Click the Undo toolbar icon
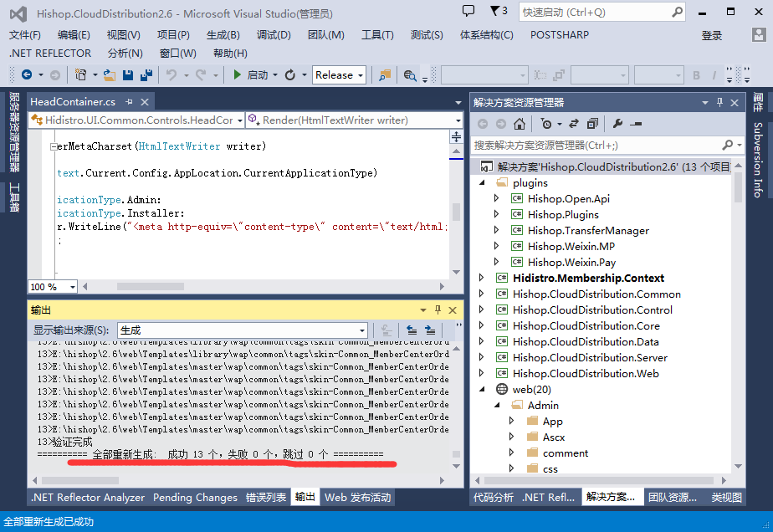Screen dimensions: 773x532 (x=171, y=75)
